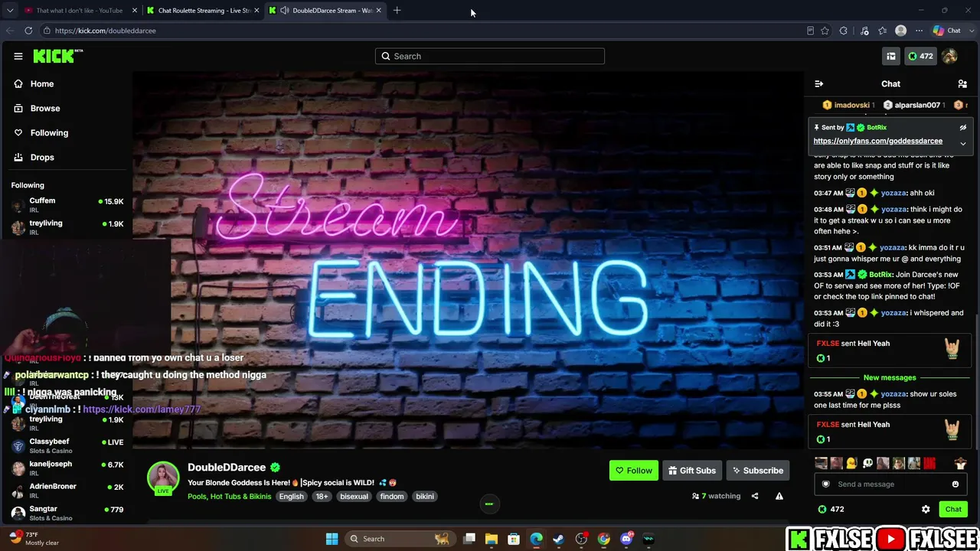Select the yellow duck emote

coord(851,463)
